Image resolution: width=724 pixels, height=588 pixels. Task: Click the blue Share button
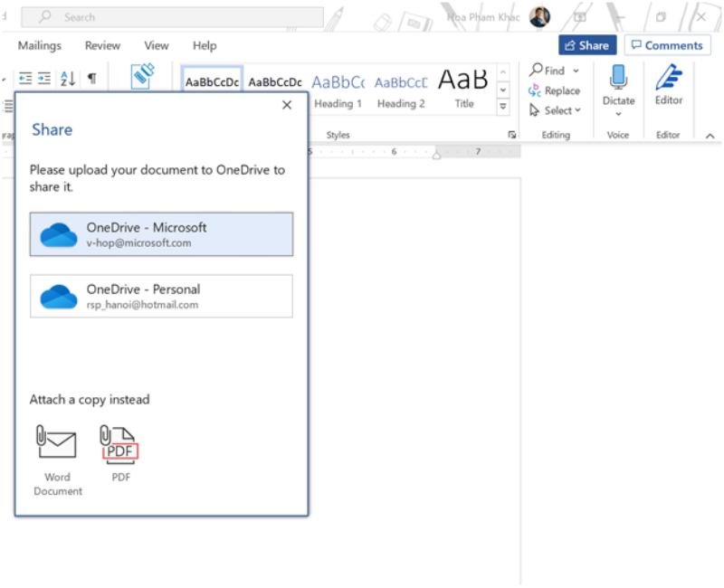click(x=586, y=45)
